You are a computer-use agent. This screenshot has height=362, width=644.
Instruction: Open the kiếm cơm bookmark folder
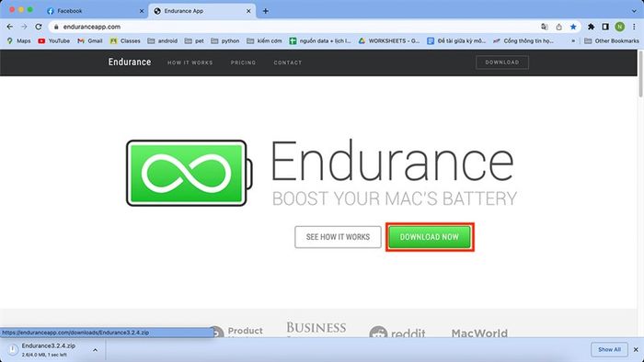265,41
